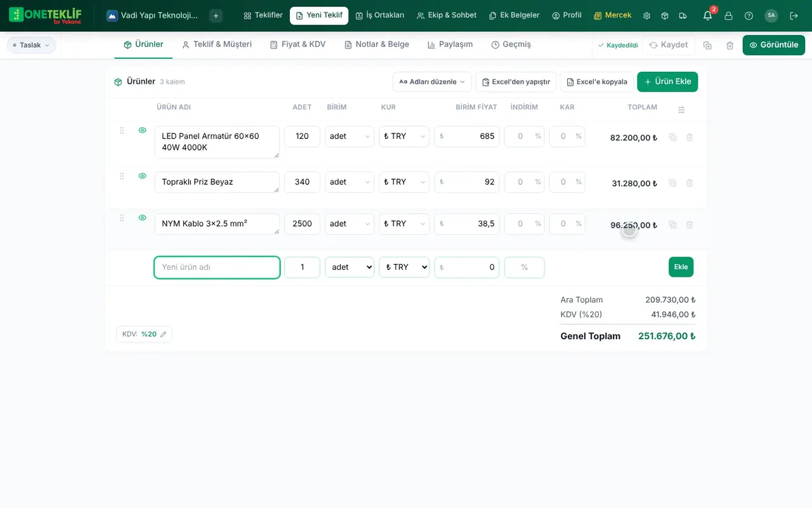Open currency dropdown for Topraklı Priz row
Screen dimensions: 812x508
point(404,182)
